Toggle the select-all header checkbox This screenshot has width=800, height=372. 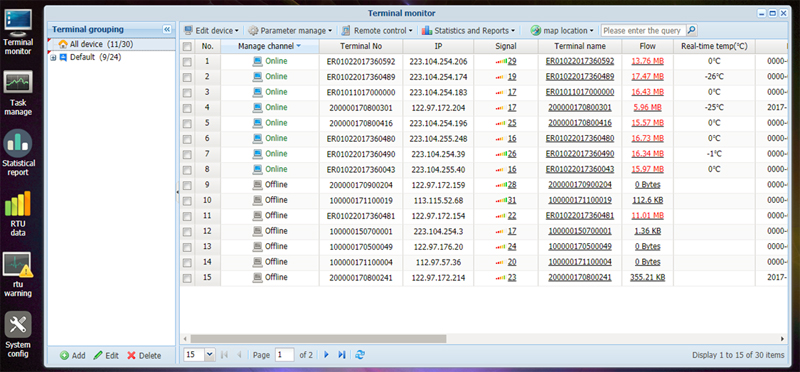187,46
